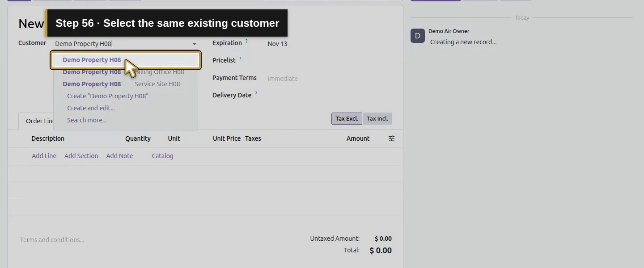Open column settings adjust icon
This screenshot has height=268, width=644.
pos(391,138)
